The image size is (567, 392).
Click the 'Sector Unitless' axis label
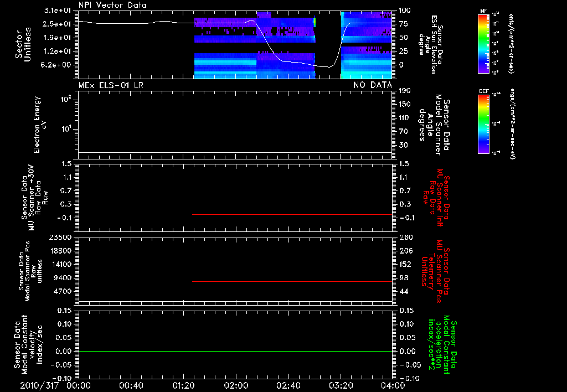(23, 44)
